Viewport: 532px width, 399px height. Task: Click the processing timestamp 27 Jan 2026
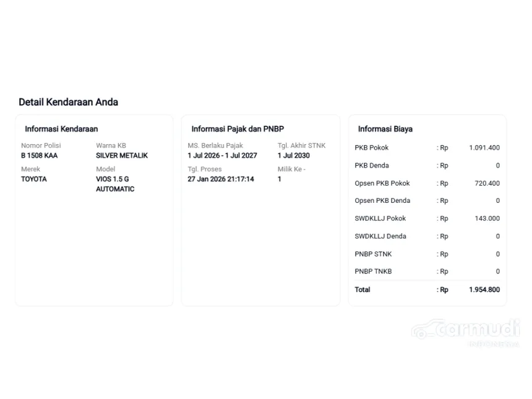click(221, 179)
